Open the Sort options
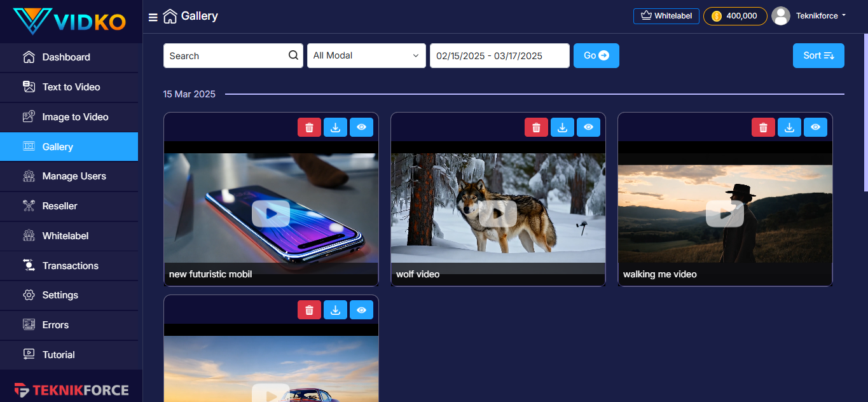 coord(818,55)
